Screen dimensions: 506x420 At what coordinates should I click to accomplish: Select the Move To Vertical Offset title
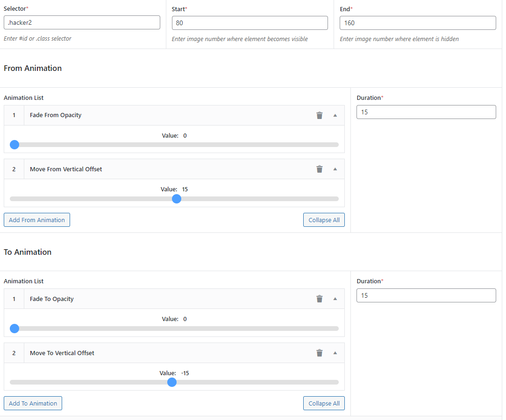point(62,353)
